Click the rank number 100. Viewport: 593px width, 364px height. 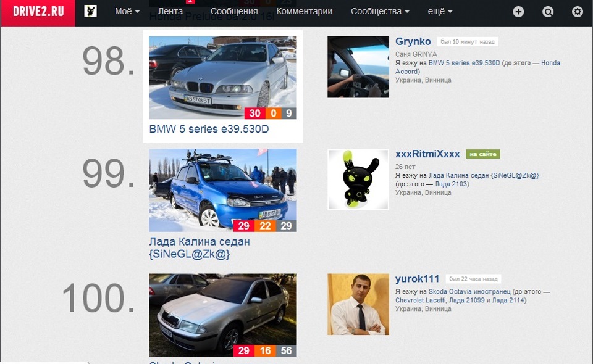[98, 298]
